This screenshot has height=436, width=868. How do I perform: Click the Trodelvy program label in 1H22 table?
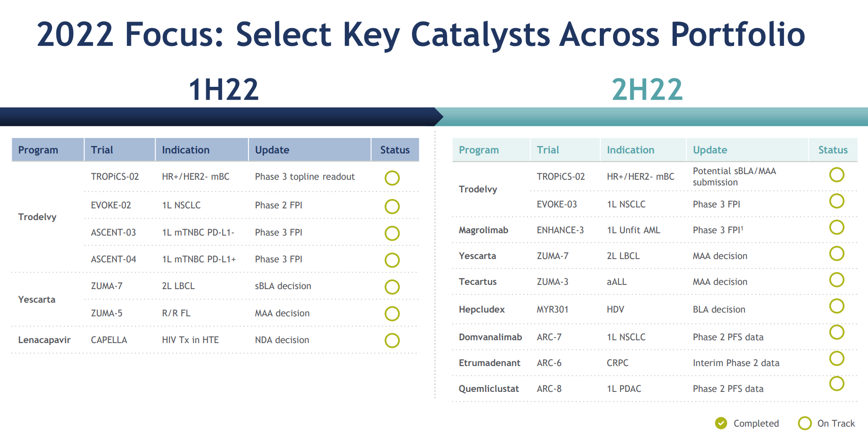point(37,217)
